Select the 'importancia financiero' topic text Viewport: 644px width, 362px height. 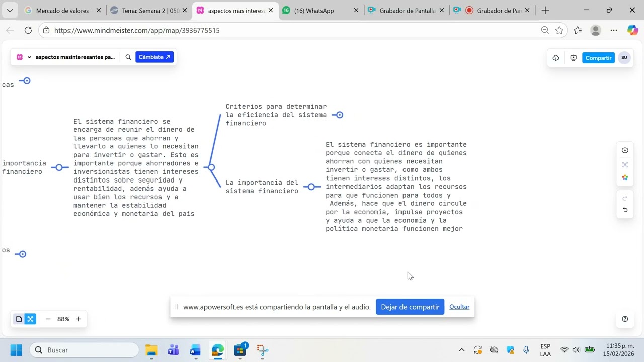24,167
